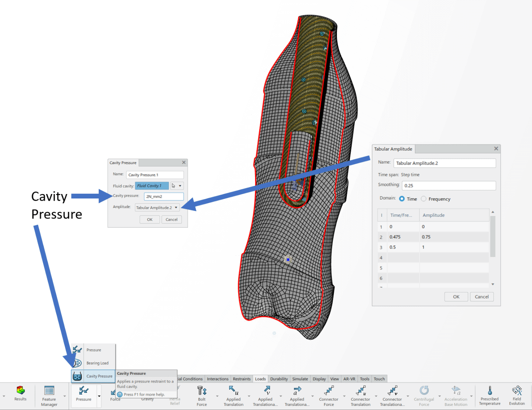Screen dimensions: 532x410
Task: Click the Amplitude column header
Action: tap(454, 215)
